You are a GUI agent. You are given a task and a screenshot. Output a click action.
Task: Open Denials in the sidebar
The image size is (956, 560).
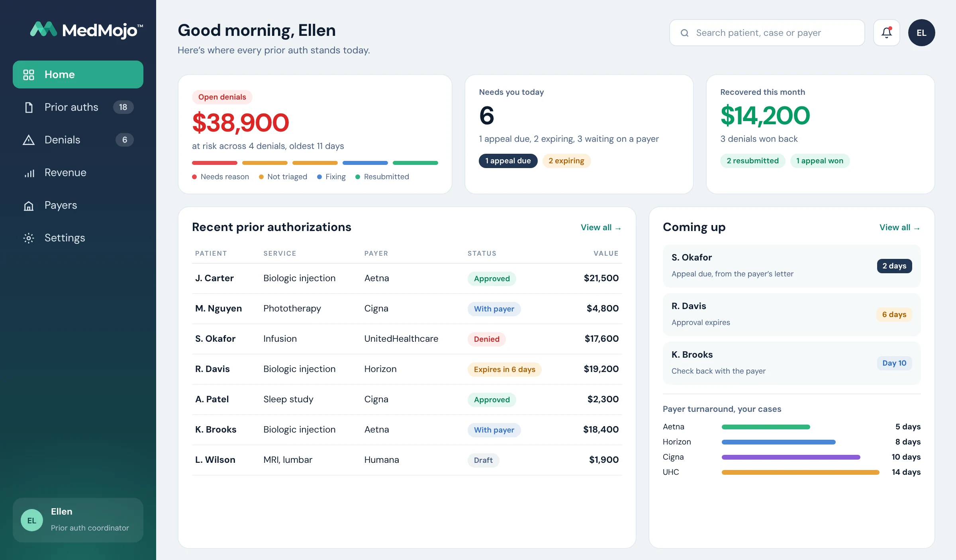[78, 140]
